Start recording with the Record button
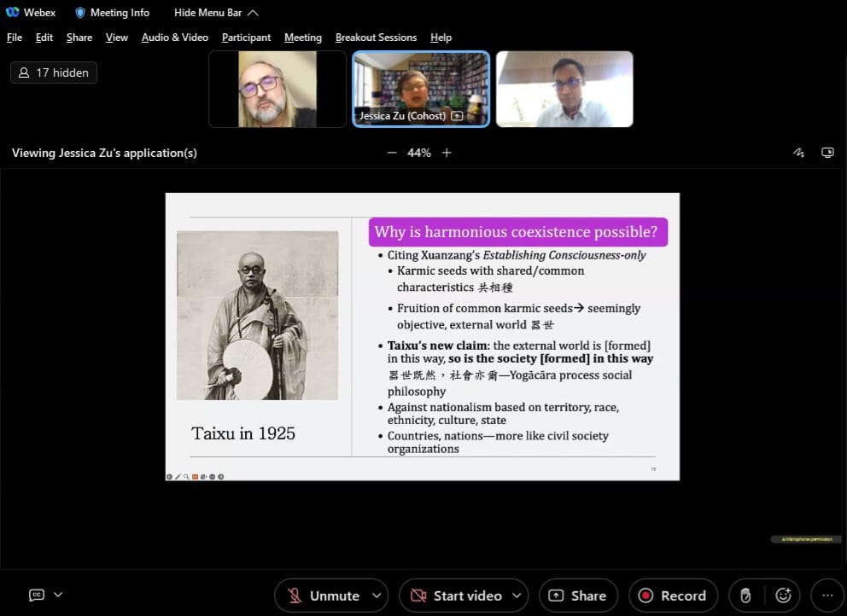 point(673,596)
